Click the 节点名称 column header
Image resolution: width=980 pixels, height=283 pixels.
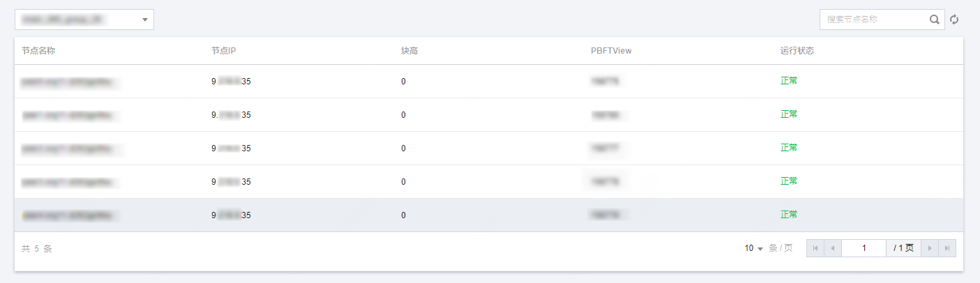[38, 51]
